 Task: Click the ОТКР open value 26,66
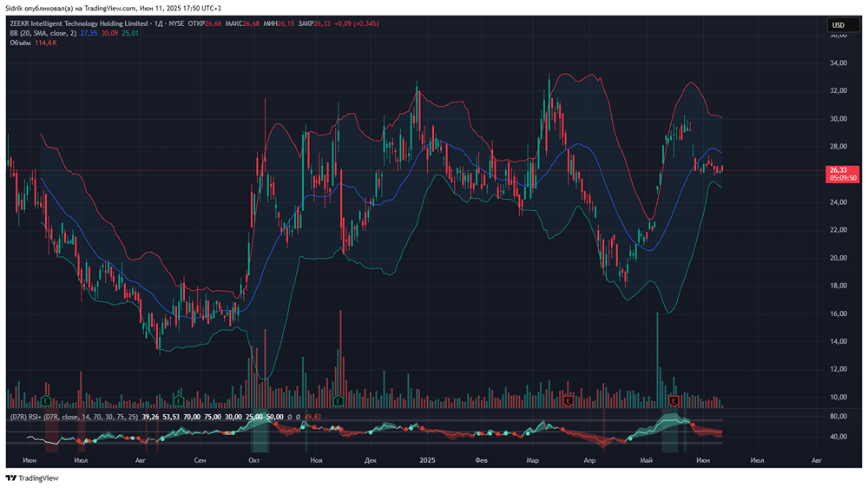(214, 23)
